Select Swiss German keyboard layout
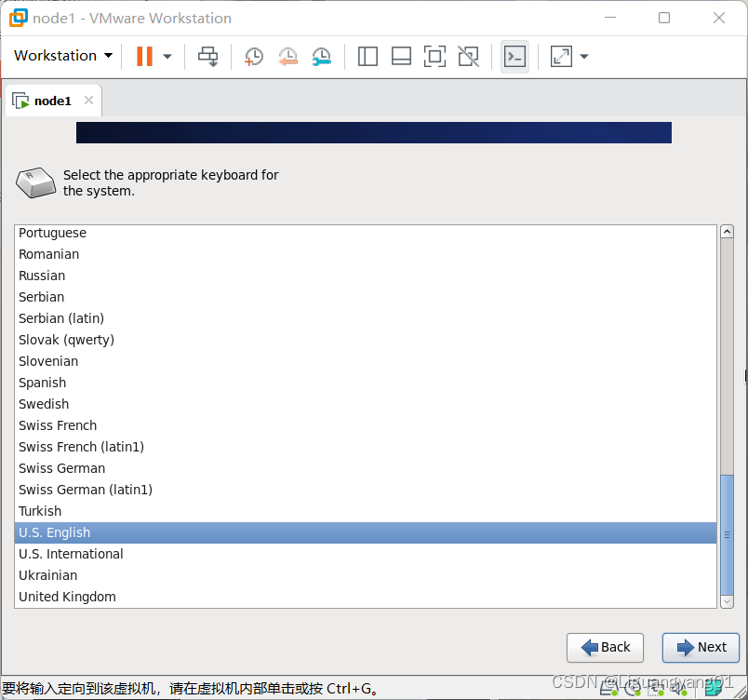 point(366,468)
